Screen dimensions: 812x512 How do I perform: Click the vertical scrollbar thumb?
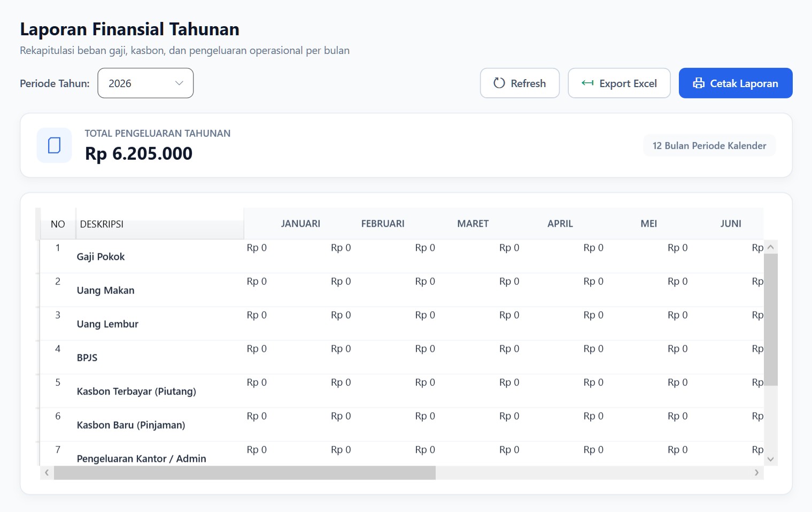(770, 320)
